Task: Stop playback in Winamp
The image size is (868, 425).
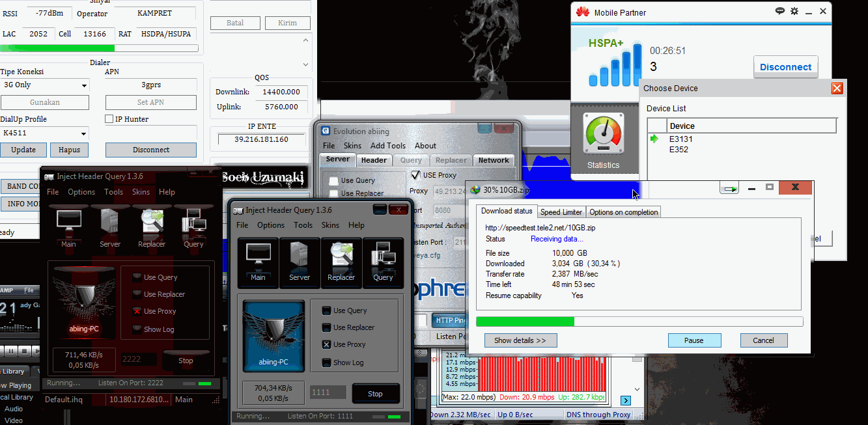Action: click(x=23, y=351)
